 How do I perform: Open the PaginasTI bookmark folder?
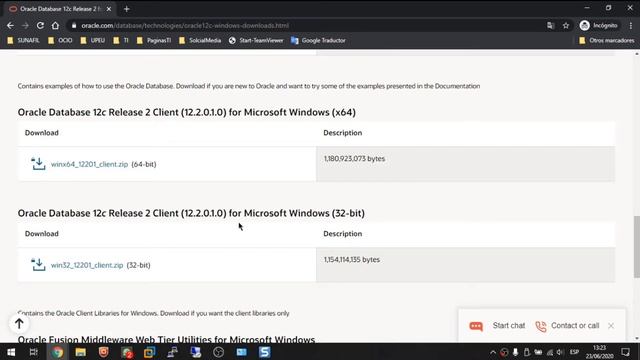154,40
